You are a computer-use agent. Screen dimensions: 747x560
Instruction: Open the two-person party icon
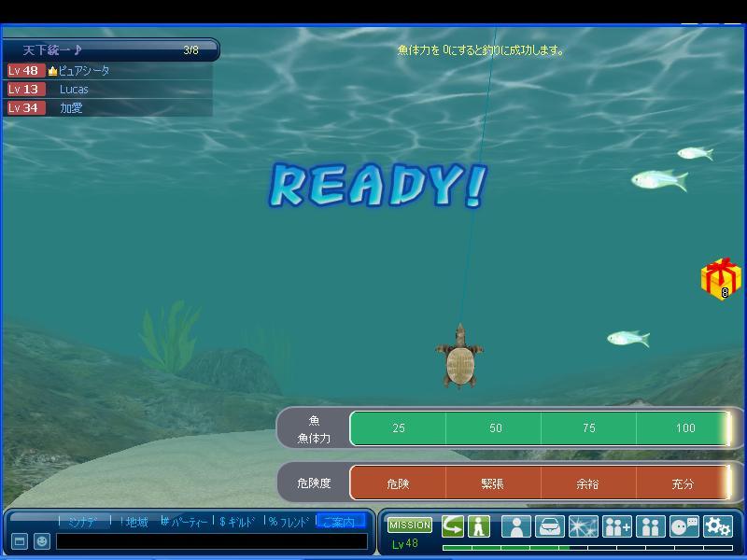pyautogui.click(x=650, y=526)
